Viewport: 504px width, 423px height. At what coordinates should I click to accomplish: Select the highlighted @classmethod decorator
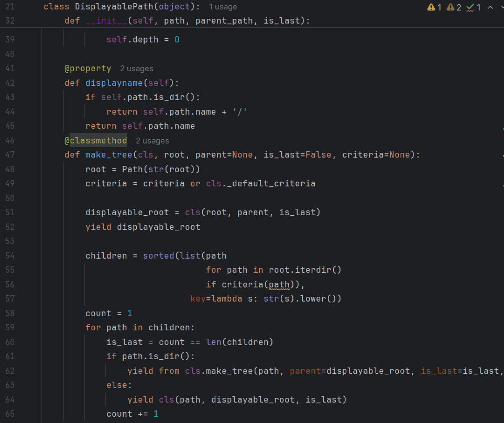click(96, 140)
